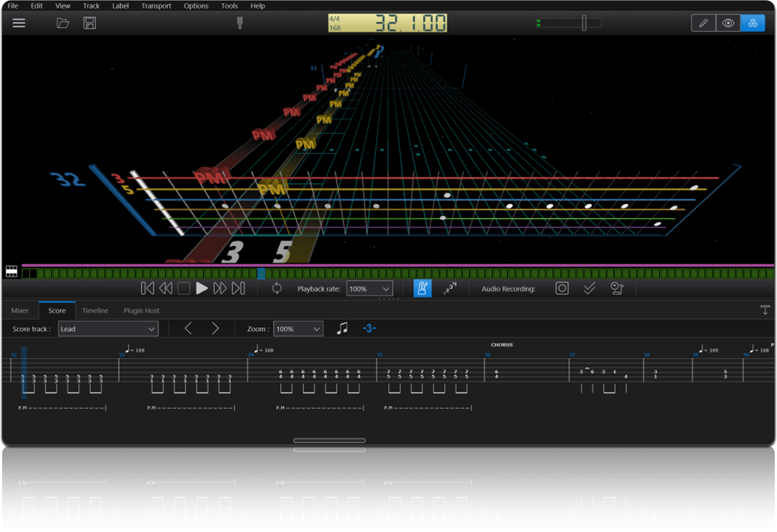Toggle loop playback with the repeat icon
The width and height of the screenshot is (777, 532).
click(278, 288)
